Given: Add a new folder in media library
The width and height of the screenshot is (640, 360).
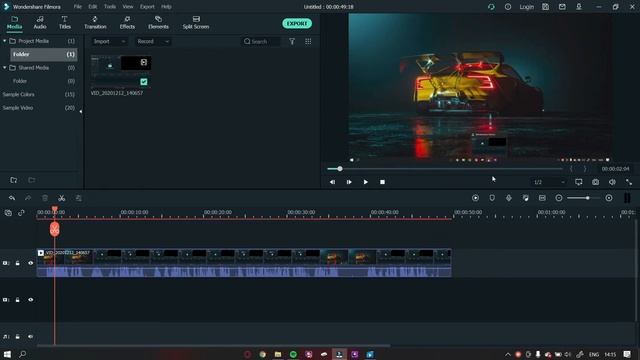Looking at the screenshot, I should (13, 180).
